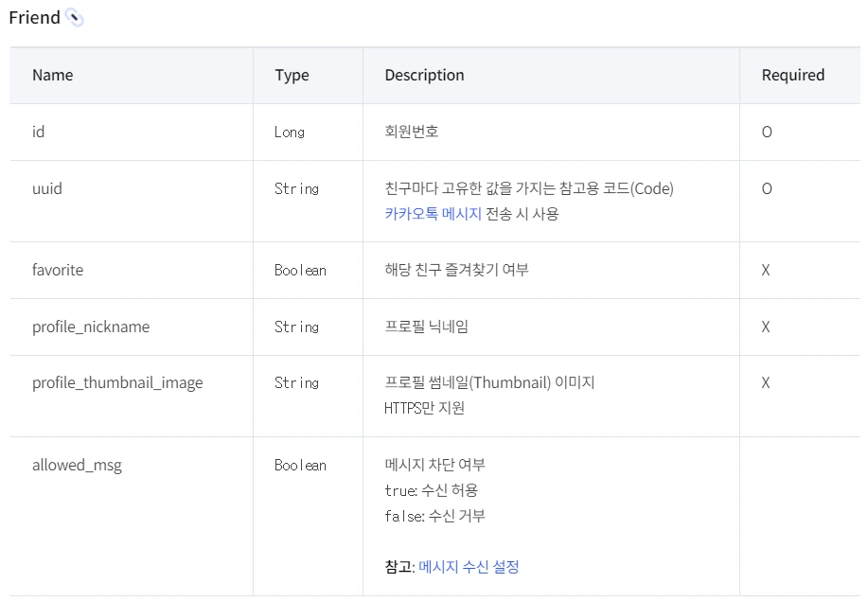This screenshot has height=601, width=868.
Task: Open the 메시지 수신 설정 link
Action: click(x=469, y=567)
